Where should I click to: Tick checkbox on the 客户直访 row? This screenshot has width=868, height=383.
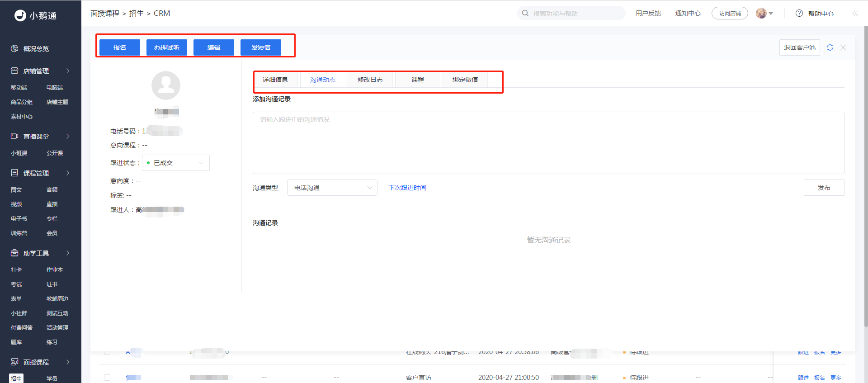[107, 378]
